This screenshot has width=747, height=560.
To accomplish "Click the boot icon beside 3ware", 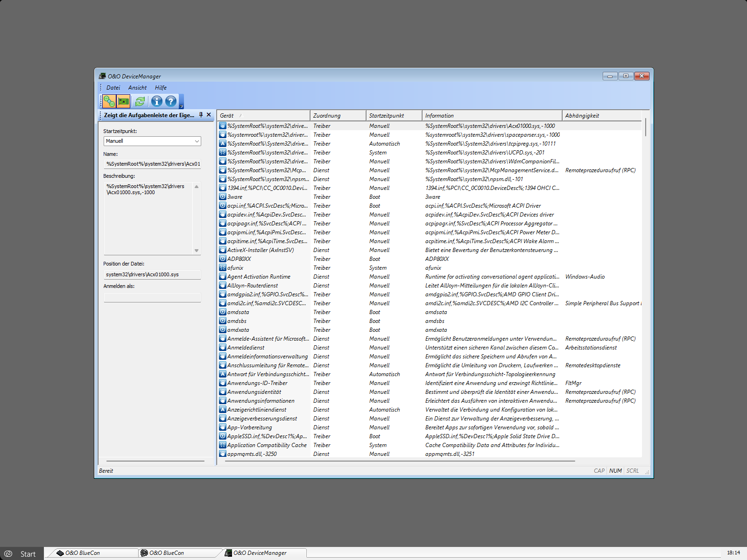I will [223, 197].
